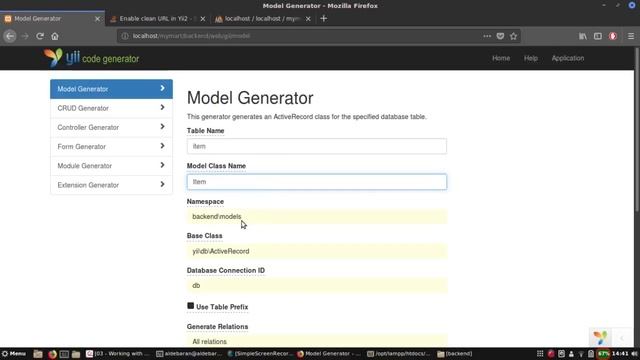Screen dimensions: 640x360
Task: Click the Yii debug toolbar logo at bottom right
Action: (x=600, y=337)
